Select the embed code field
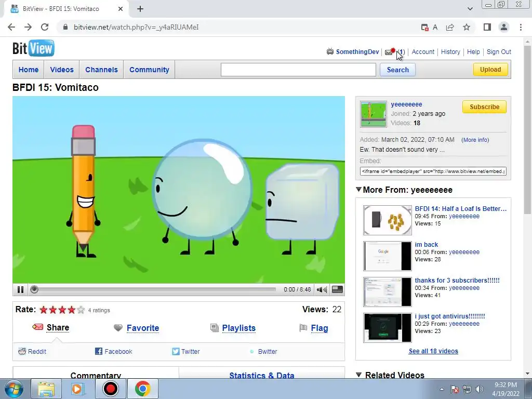The image size is (532, 399). 433,171
